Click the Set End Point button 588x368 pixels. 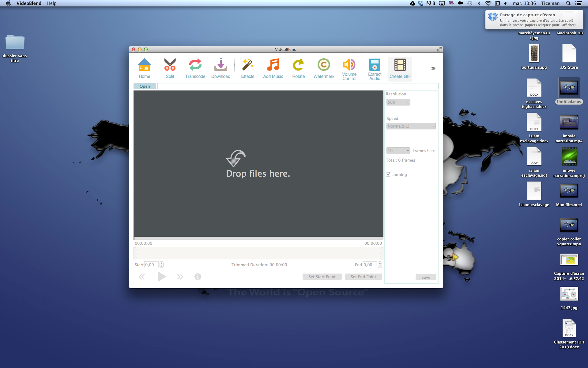point(363,277)
